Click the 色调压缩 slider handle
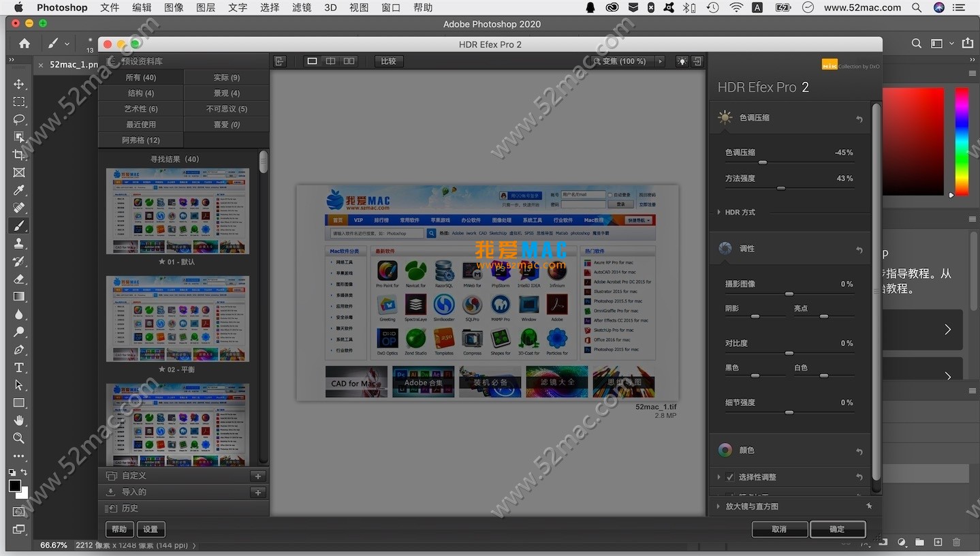980x556 pixels. (763, 162)
